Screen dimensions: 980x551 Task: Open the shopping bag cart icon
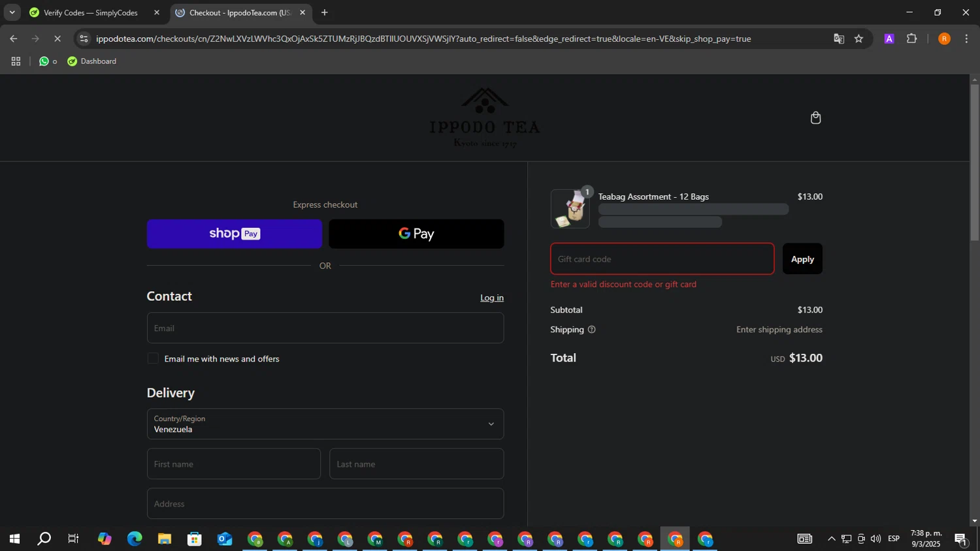(815, 118)
